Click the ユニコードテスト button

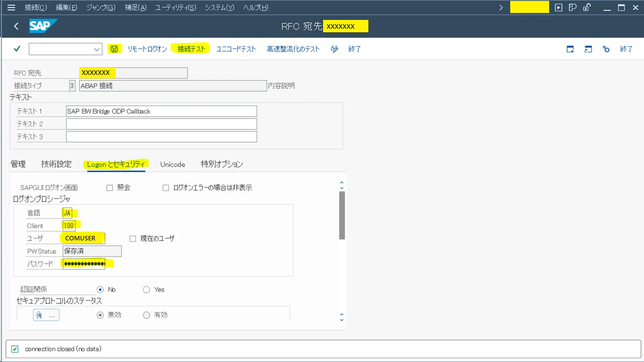(x=236, y=49)
